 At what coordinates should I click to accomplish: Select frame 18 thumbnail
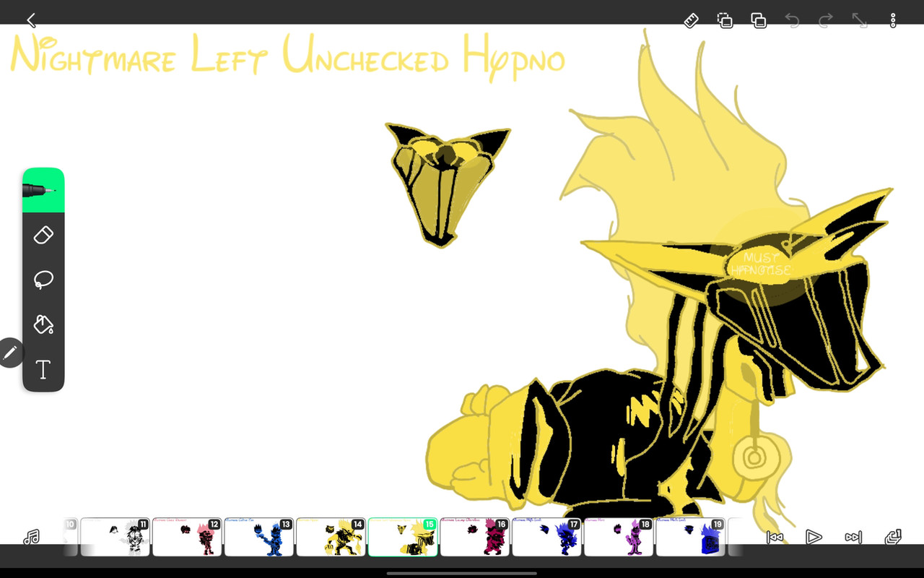619,537
